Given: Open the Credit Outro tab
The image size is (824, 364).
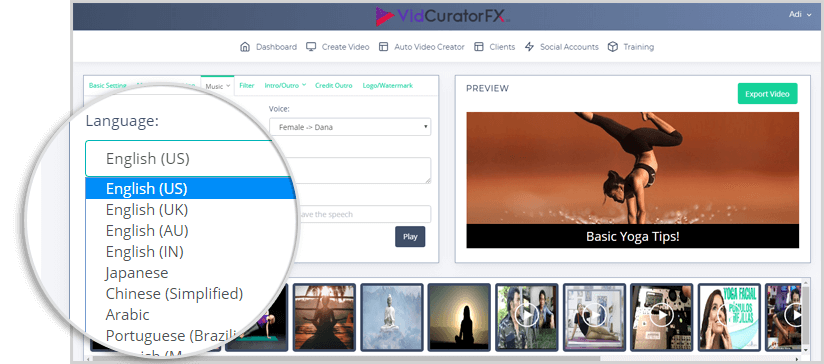Looking at the screenshot, I should pyautogui.click(x=334, y=85).
